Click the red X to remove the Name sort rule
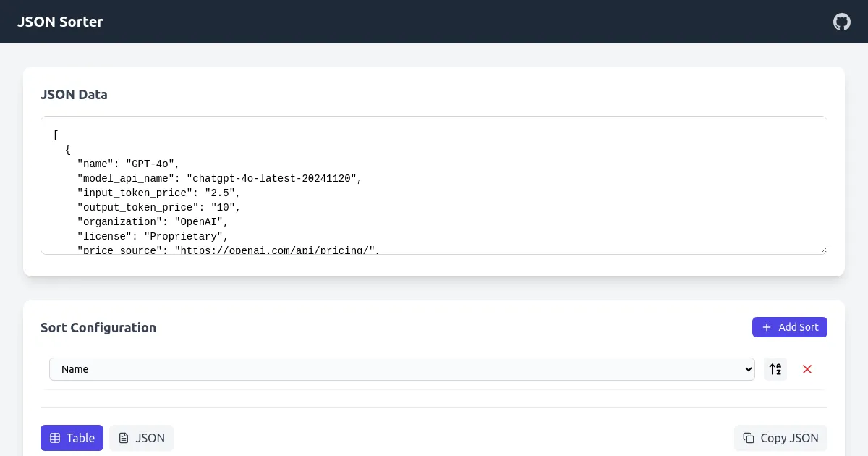Viewport: 868px width, 456px height. 807,369
